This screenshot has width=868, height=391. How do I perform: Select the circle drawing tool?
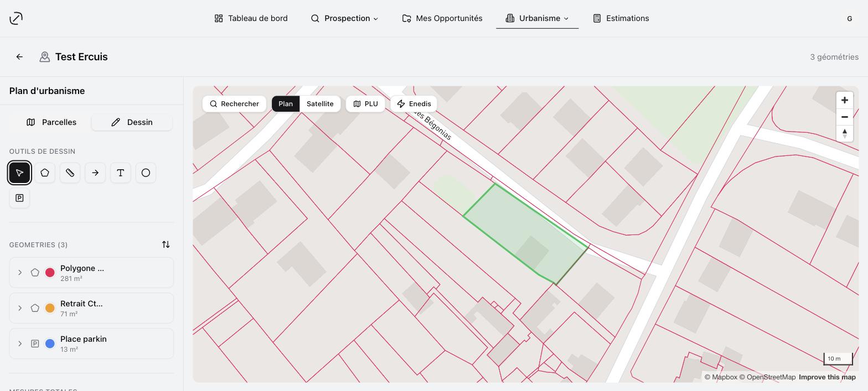click(146, 173)
